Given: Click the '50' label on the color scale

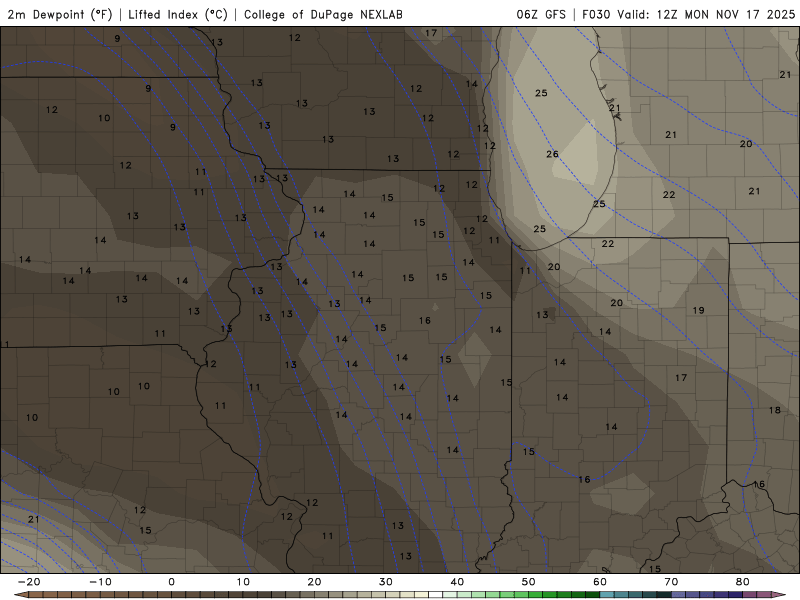Looking at the screenshot, I should [529, 582].
